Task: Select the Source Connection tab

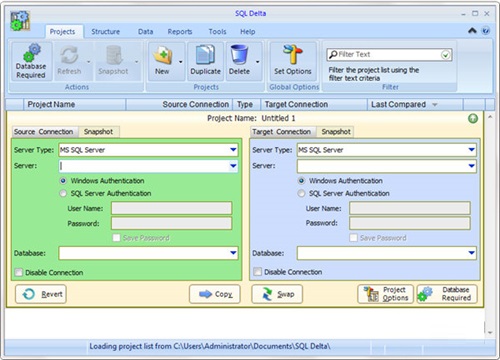Action: click(44, 132)
